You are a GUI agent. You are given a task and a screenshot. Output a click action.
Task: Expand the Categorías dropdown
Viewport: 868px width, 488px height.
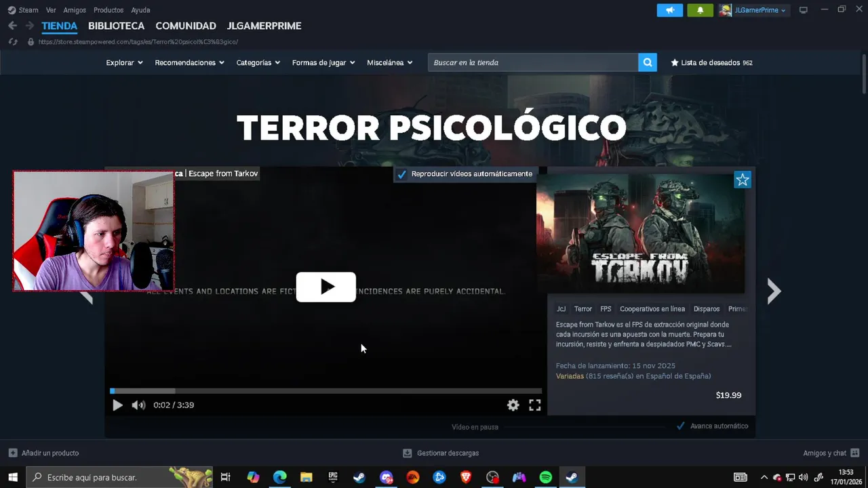pos(258,62)
